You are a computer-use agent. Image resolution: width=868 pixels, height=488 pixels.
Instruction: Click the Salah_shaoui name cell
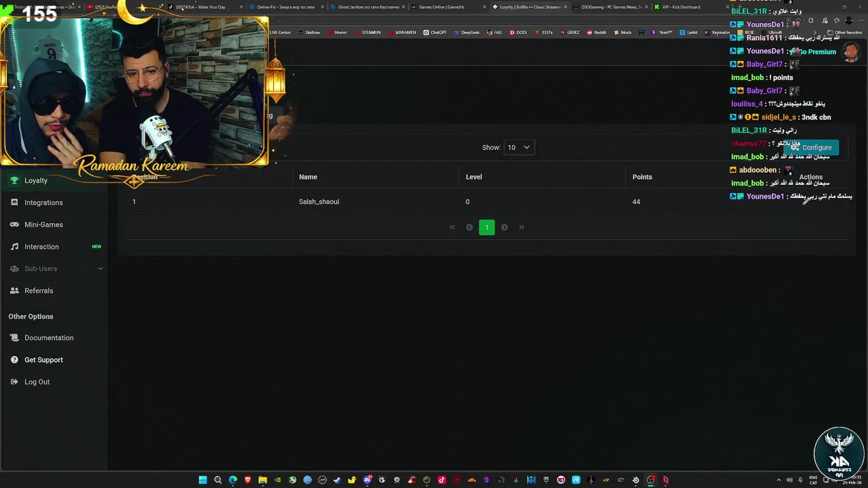click(319, 201)
